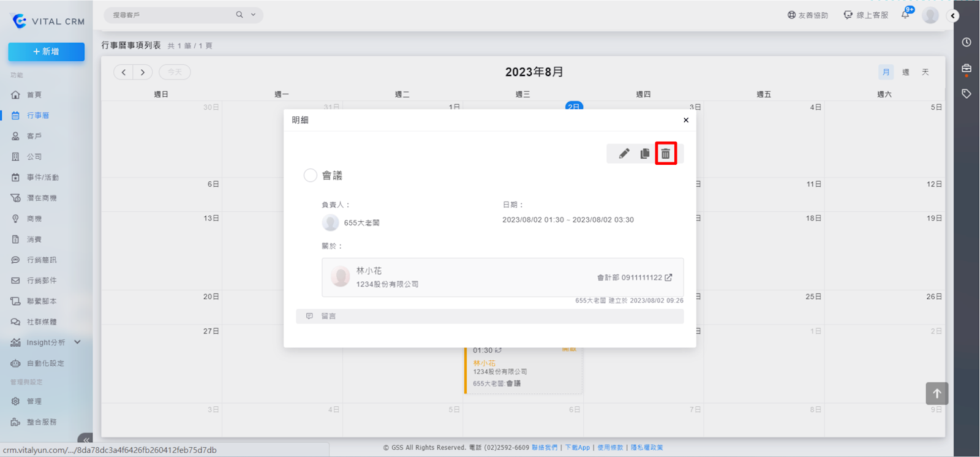Go to next month with right chevron

143,72
